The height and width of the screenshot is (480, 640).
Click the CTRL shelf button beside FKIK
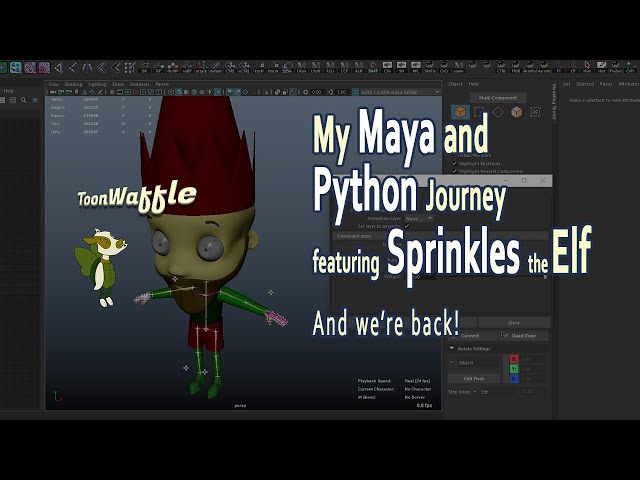pyautogui.click(x=501, y=67)
